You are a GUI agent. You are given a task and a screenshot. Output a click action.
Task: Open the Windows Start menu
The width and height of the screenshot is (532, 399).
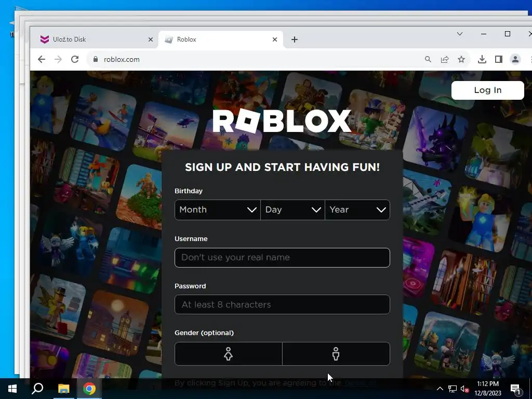(x=12, y=389)
